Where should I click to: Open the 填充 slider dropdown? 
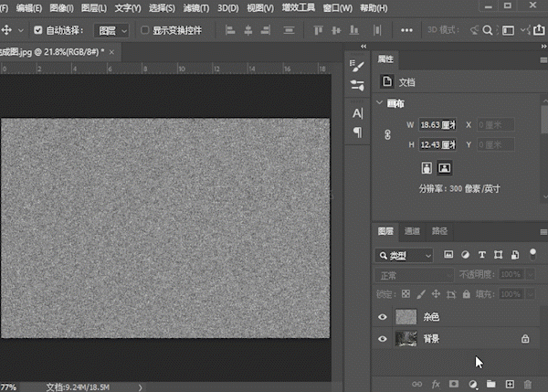(531, 294)
